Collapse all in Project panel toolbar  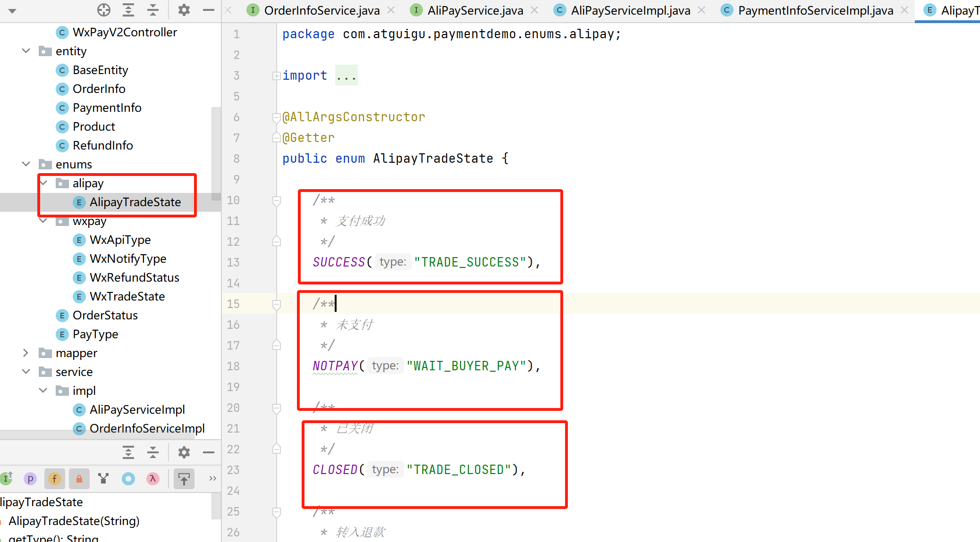point(153,10)
